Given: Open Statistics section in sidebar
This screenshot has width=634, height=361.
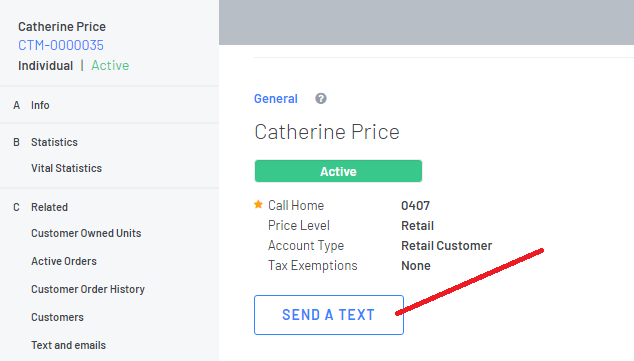Looking at the screenshot, I should (x=54, y=142).
